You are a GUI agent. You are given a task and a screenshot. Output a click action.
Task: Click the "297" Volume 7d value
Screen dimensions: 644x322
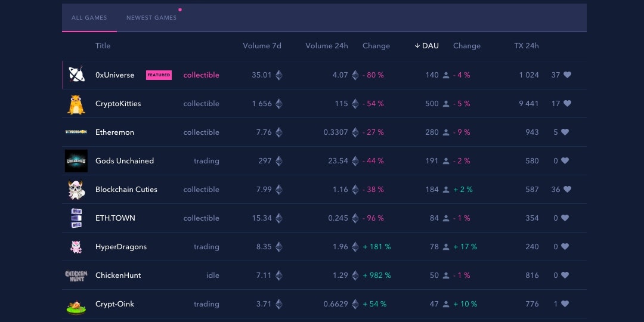pos(265,161)
